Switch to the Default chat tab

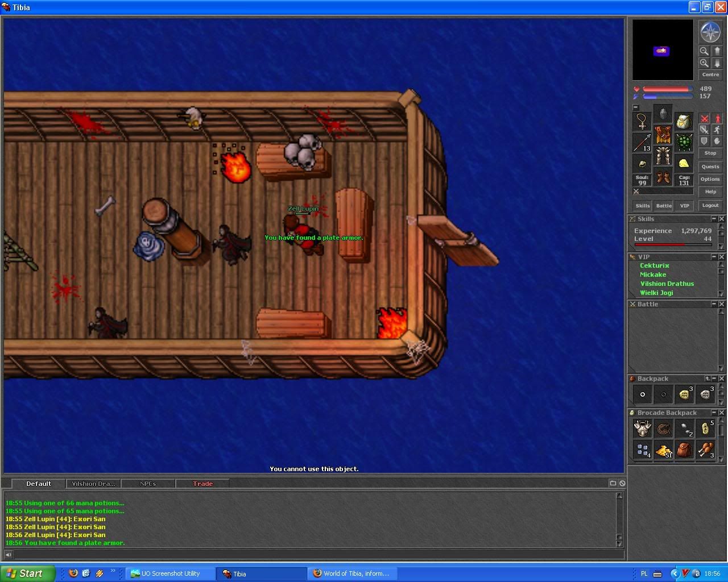point(39,484)
